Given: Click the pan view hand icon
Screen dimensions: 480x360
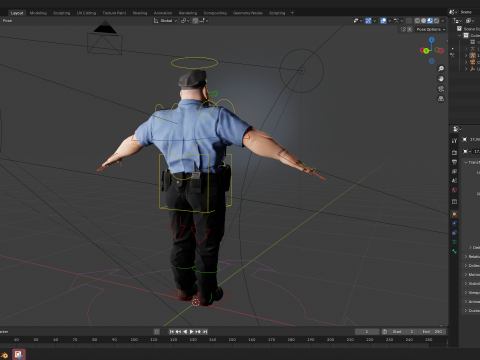Looking at the screenshot, I should tap(441, 79).
